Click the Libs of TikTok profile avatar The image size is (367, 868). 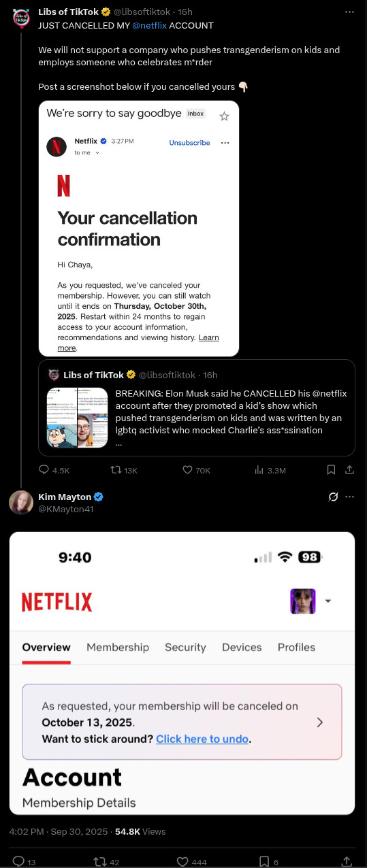(x=21, y=18)
